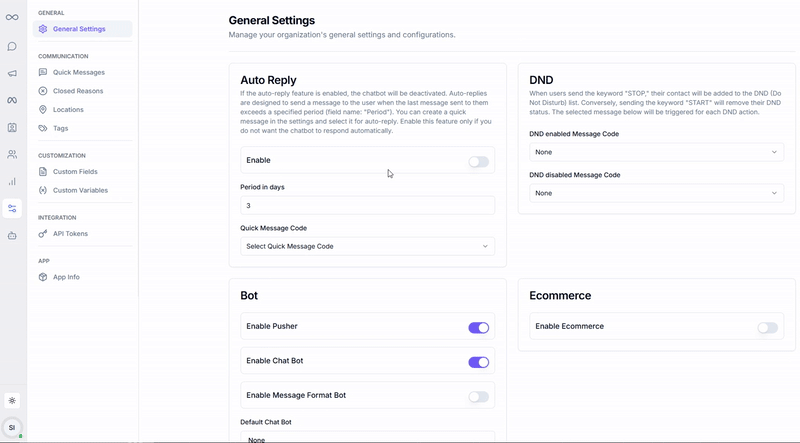Toggle Enable Message Format Bot on

478,396
